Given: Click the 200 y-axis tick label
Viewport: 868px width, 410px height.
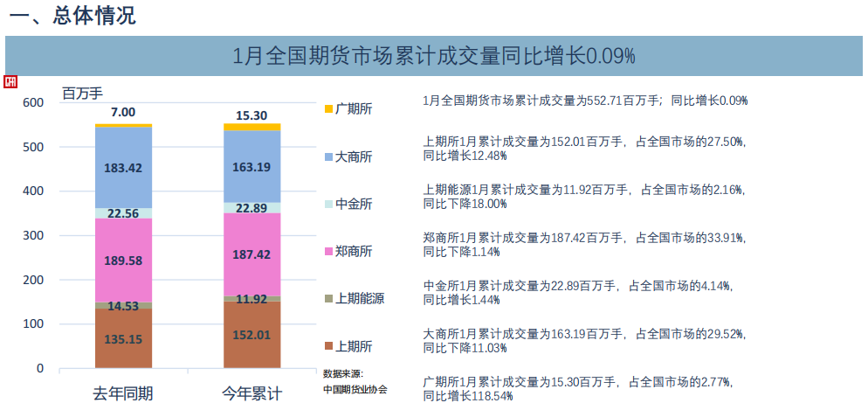Looking at the screenshot, I should pyautogui.click(x=33, y=280).
